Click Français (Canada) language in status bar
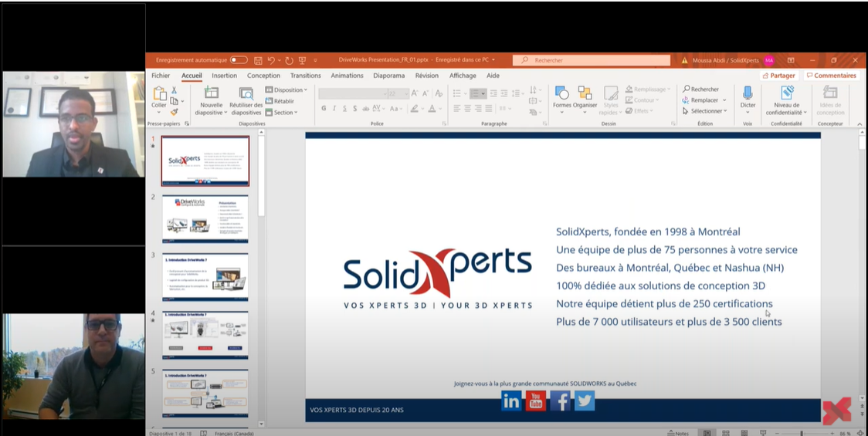868x436 pixels. click(234, 433)
